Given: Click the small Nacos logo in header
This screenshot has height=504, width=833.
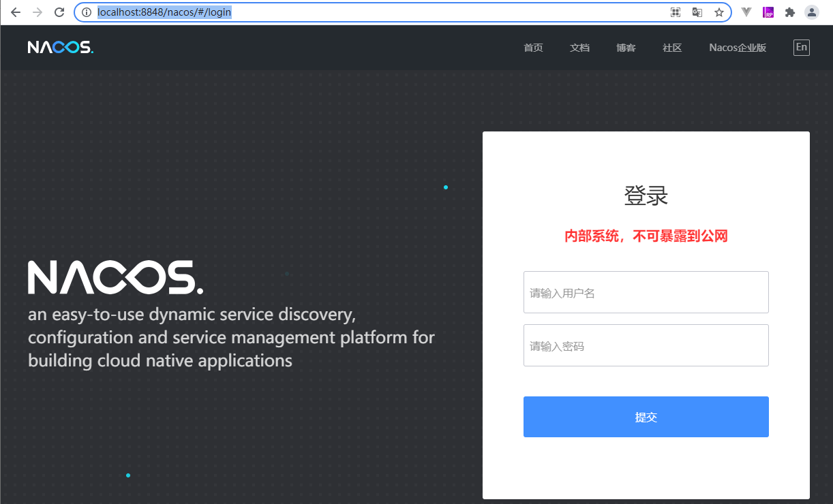Looking at the screenshot, I should pos(61,48).
